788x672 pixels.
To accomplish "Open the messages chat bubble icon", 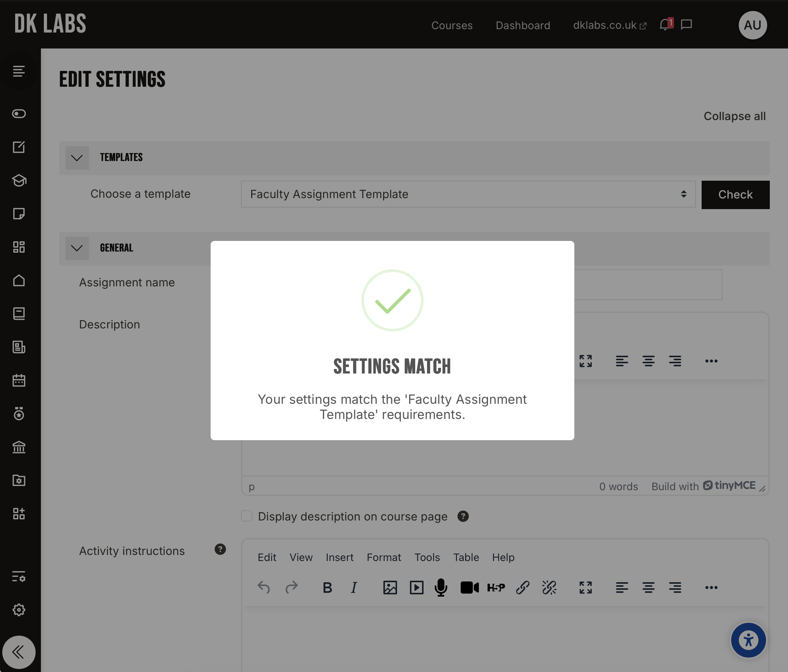I will [686, 25].
